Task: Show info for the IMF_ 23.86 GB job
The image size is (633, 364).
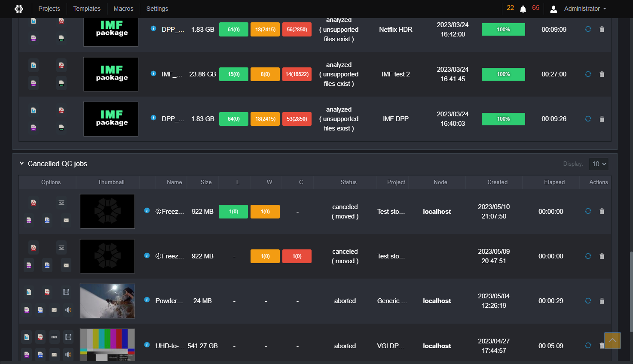Action: coord(153,73)
